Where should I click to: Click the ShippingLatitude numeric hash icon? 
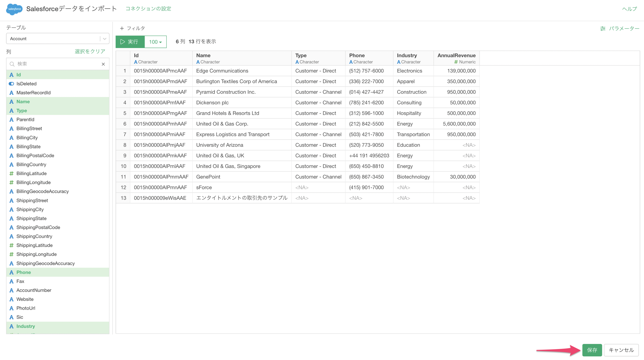[12, 245]
